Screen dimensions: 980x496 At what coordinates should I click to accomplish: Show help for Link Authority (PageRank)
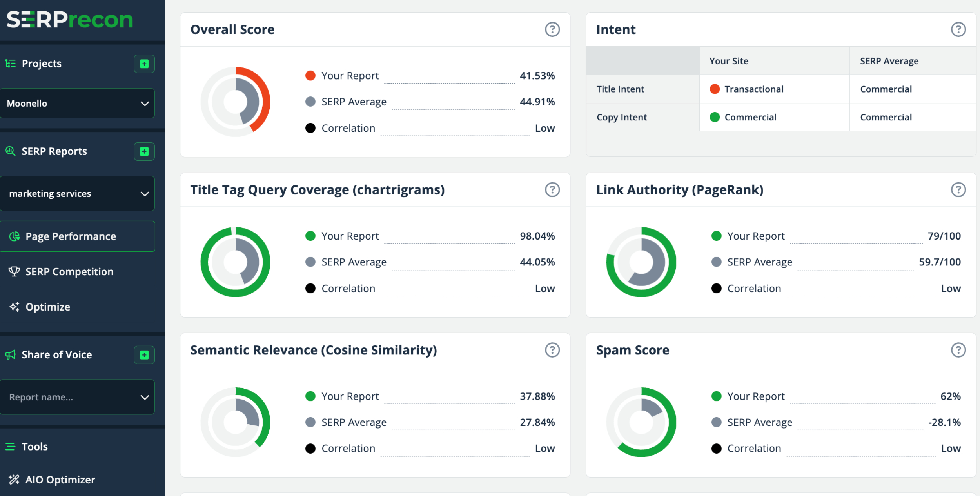coord(958,190)
